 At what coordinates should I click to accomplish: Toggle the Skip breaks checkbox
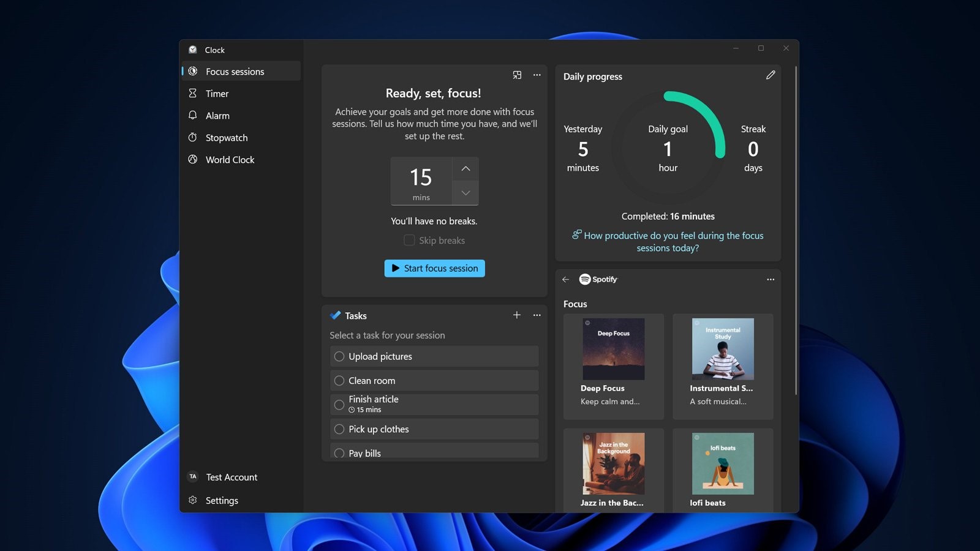409,241
